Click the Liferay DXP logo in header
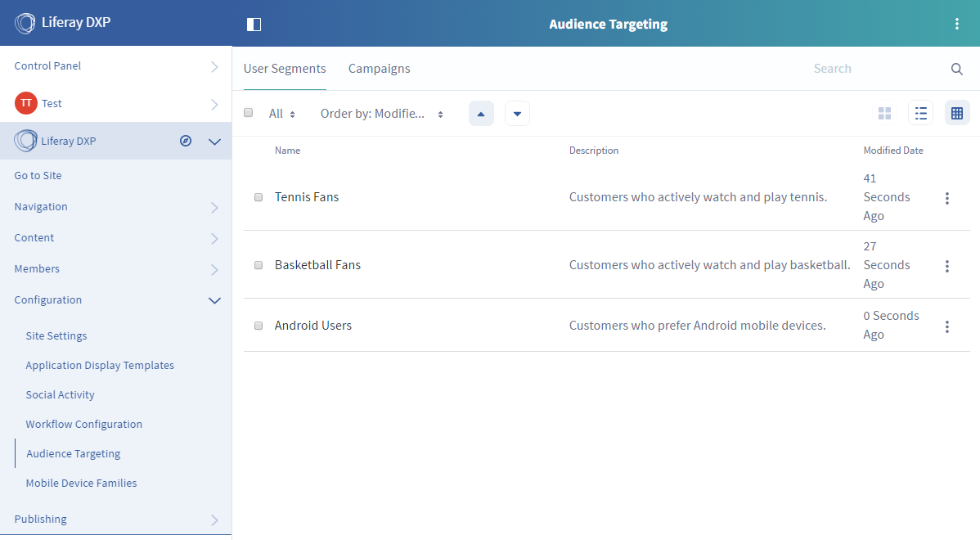 pyautogui.click(x=25, y=23)
